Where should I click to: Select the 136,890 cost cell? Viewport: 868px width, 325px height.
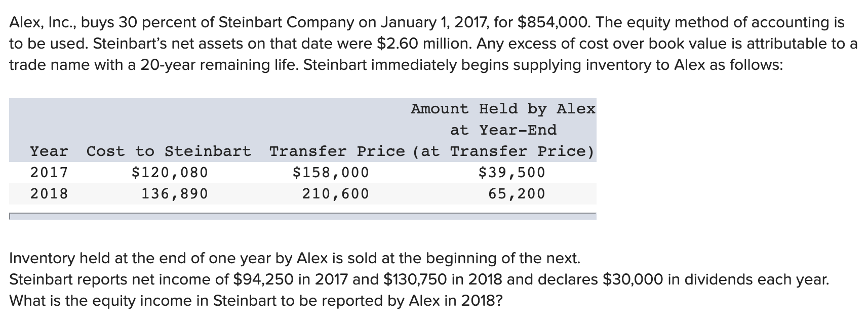pyautogui.click(x=174, y=194)
